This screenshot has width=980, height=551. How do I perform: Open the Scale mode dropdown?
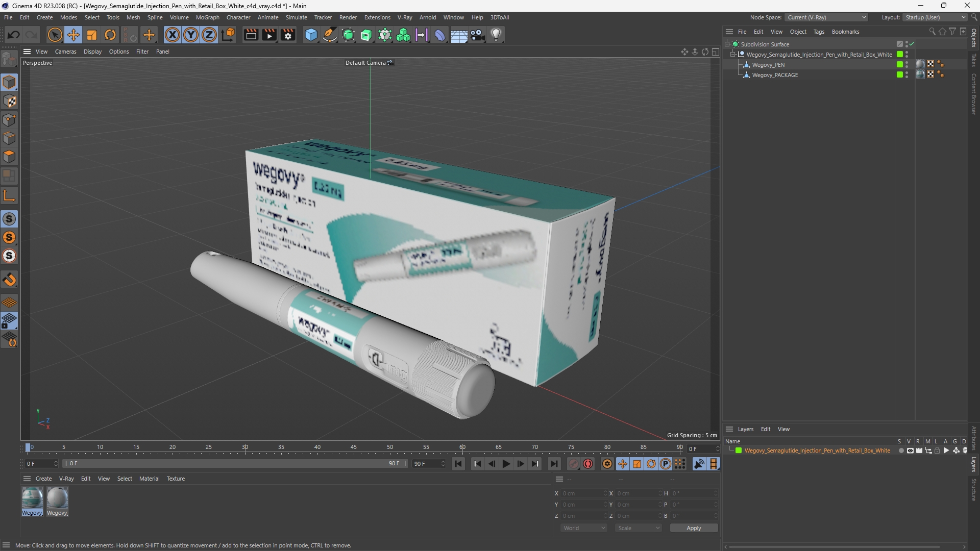tap(639, 528)
